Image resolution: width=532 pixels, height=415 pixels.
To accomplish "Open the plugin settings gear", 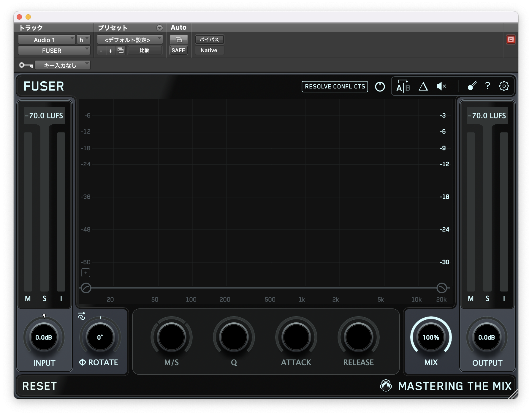I will point(504,86).
